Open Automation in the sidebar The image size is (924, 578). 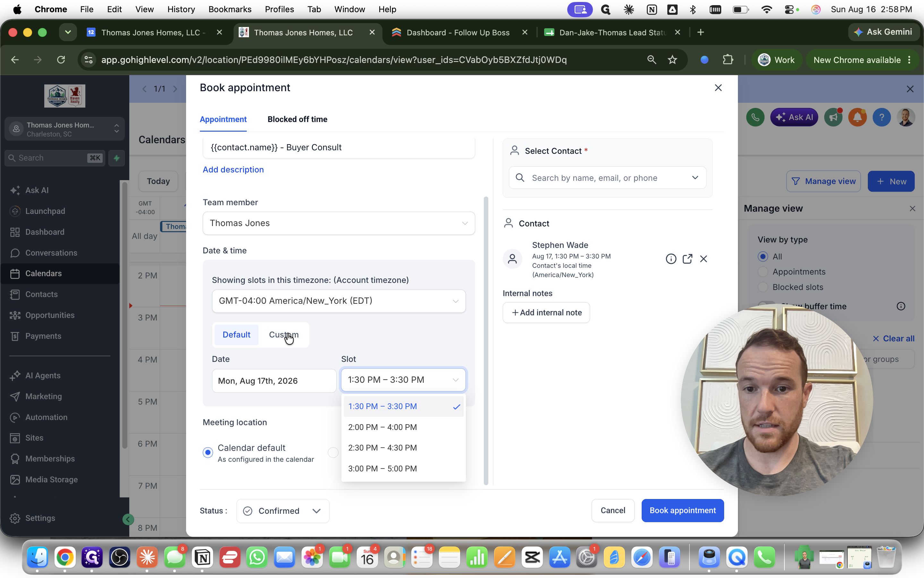tap(46, 417)
